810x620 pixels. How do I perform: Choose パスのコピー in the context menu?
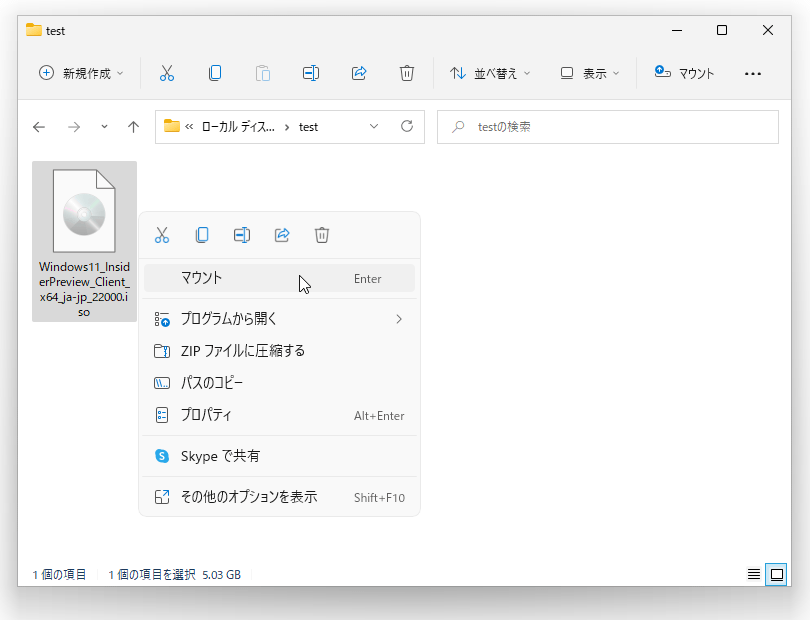click(279, 383)
